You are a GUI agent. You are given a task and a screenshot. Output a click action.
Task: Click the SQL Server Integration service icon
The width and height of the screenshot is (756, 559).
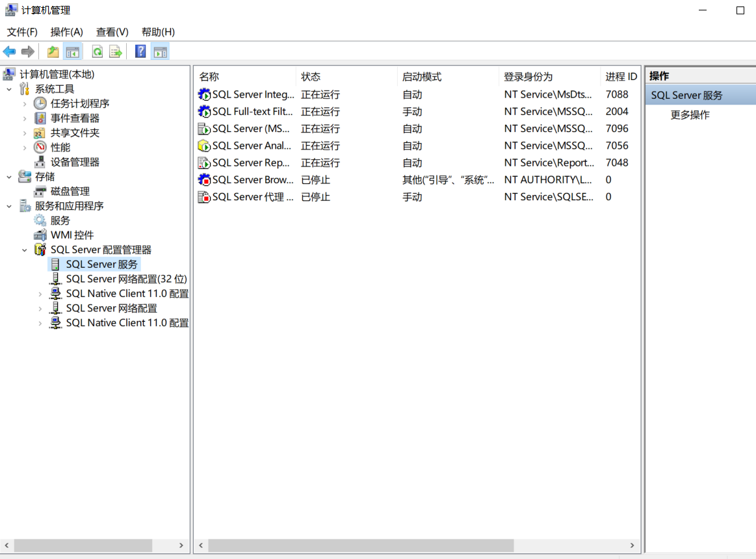tap(204, 94)
